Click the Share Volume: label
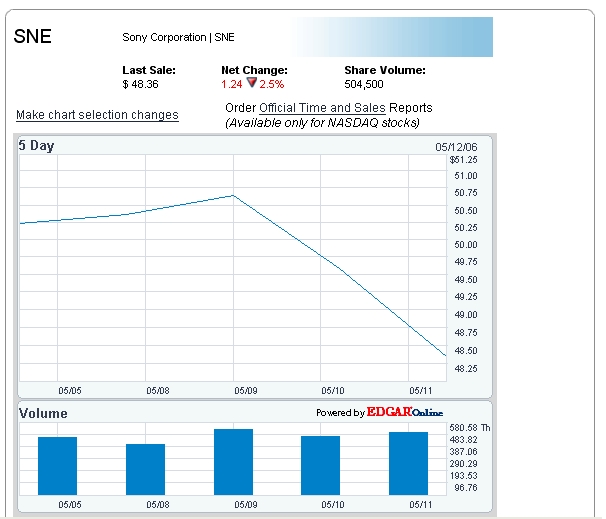606x519 pixels. [385, 70]
